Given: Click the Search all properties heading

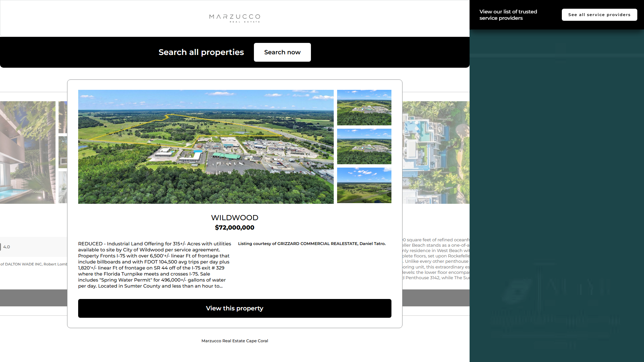Looking at the screenshot, I should (201, 52).
